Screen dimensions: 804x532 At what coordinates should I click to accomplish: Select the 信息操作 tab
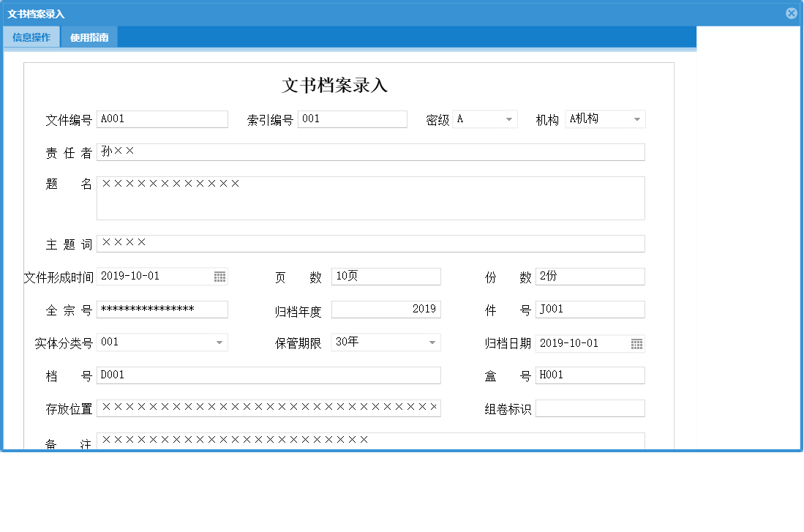tap(31, 37)
